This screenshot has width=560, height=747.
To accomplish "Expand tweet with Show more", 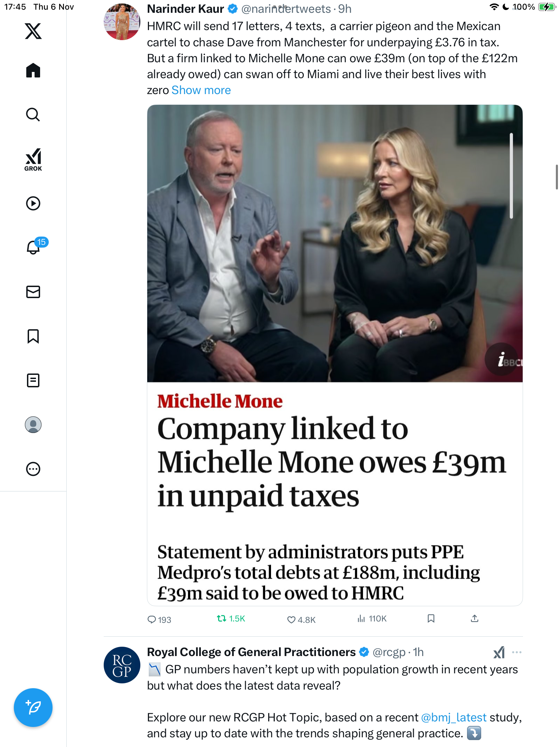I will [x=201, y=90].
